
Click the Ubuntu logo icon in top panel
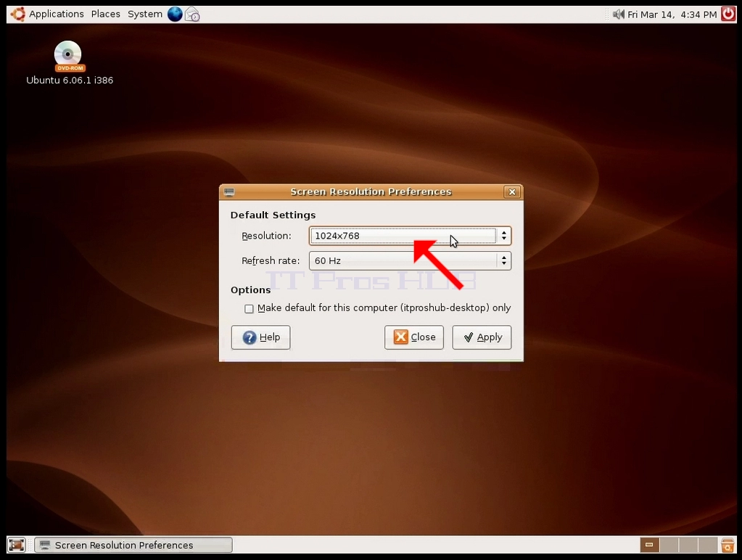(x=18, y=15)
